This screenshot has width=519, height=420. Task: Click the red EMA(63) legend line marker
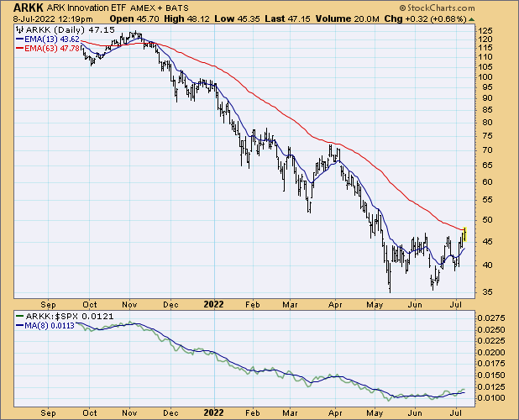pos(20,49)
